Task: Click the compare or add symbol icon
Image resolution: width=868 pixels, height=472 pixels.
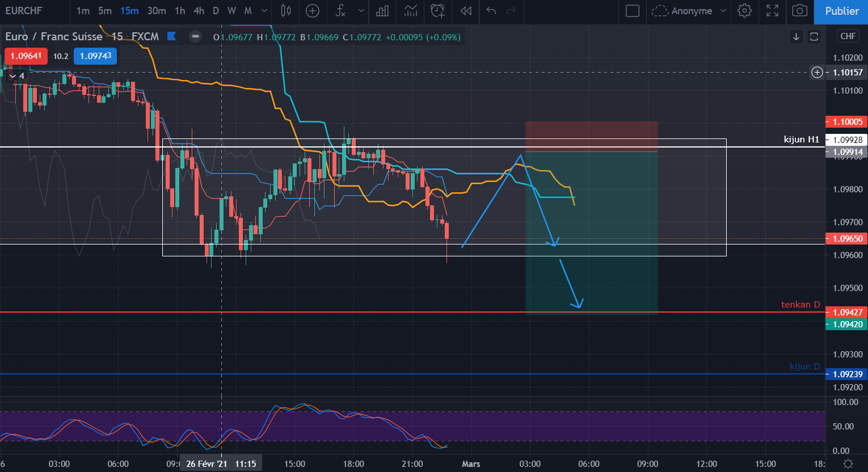Action: (x=313, y=11)
